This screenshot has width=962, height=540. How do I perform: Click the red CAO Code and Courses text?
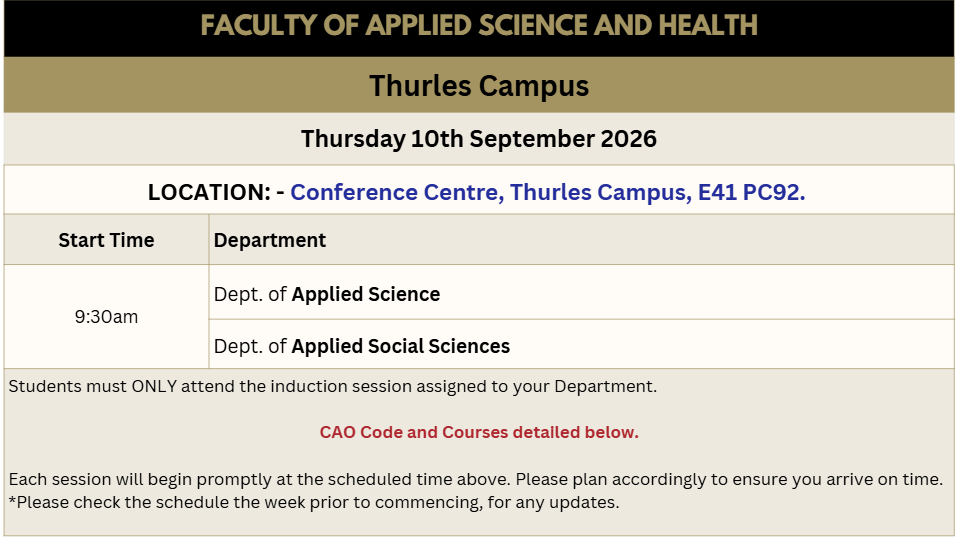(x=479, y=432)
